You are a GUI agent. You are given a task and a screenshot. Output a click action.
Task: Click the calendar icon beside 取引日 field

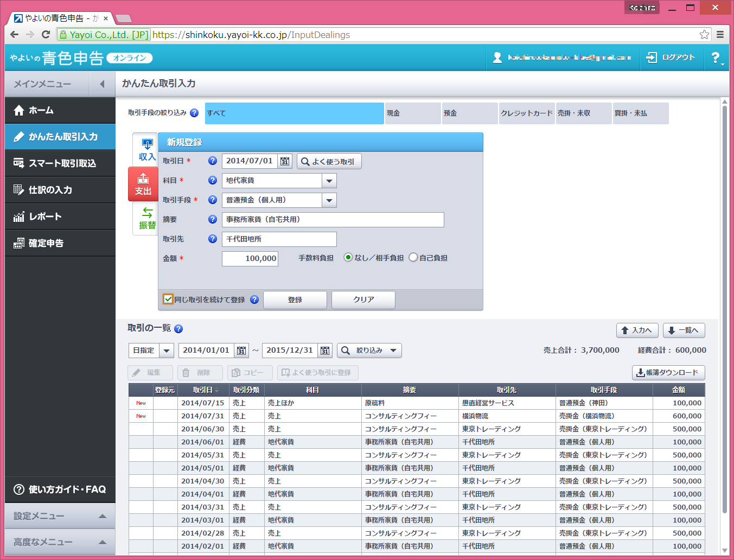tap(285, 161)
